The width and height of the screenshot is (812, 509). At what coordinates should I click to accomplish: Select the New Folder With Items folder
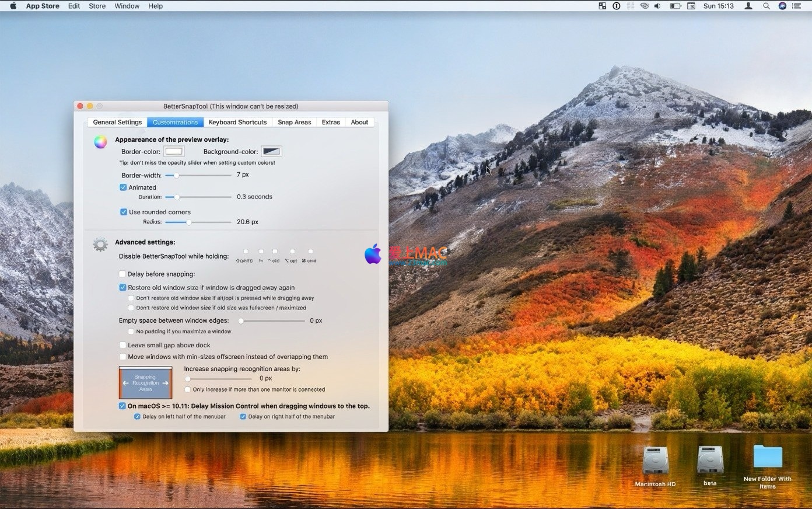(767, 457)
